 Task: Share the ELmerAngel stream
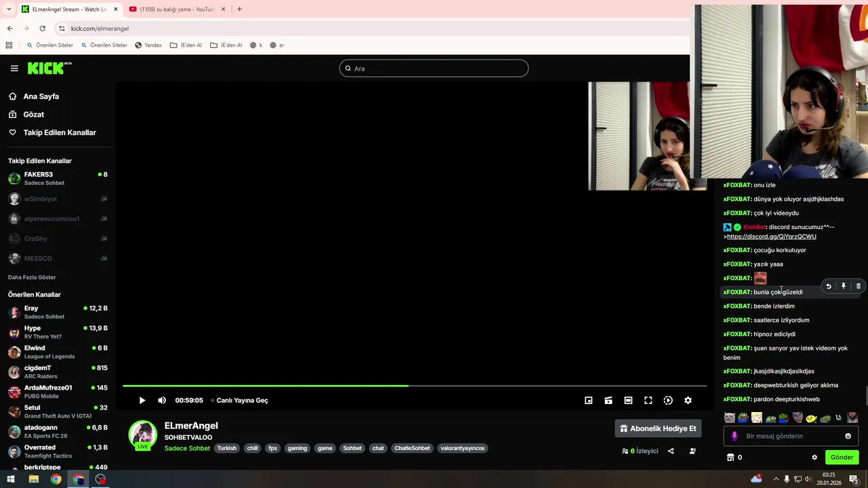click(x=671, y=451)
